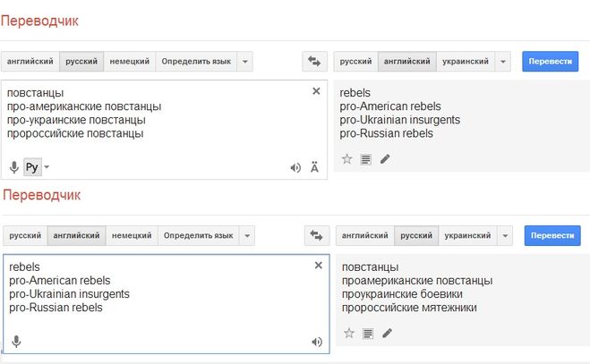The image size is (590, 364).
Task: Click the pencil icon under the upper English translation
Action: pyautogui.click(x=385, y=159)
